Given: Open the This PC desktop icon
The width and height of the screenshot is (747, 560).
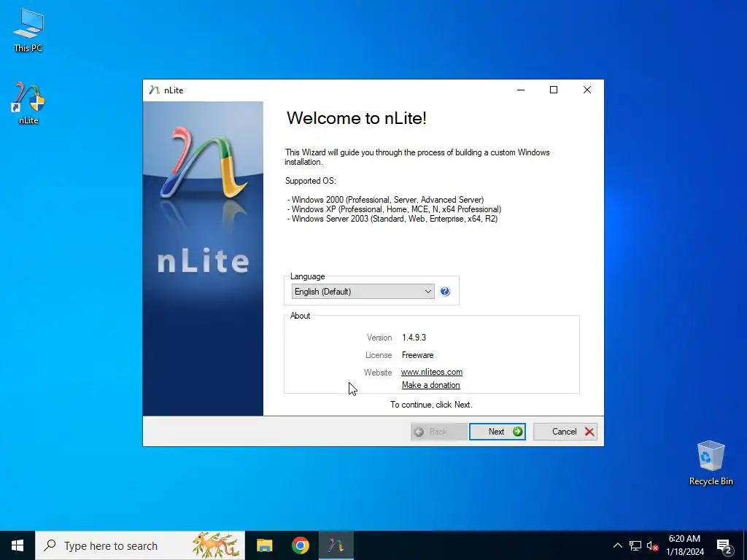Looking at the screenshot, I should point(28,30).
